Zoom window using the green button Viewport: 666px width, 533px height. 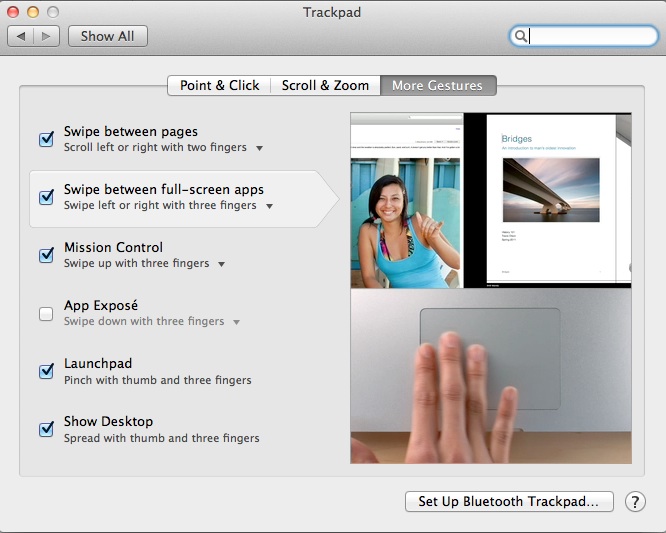point(52,12)
